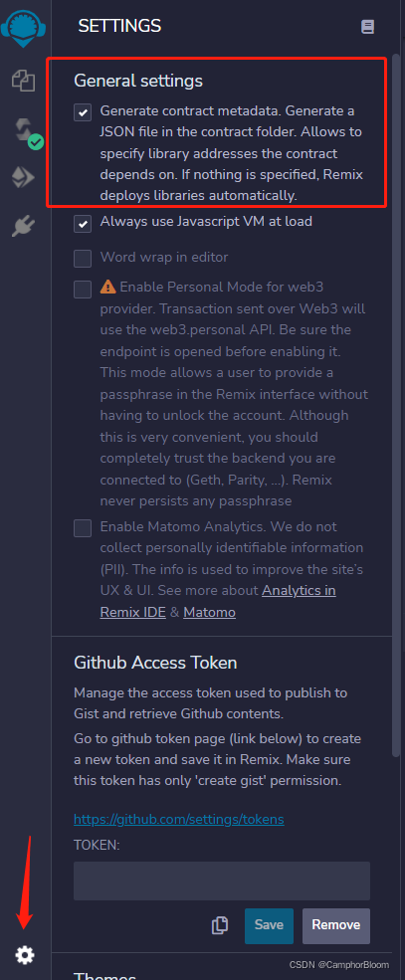Click the settings panel vertical scrollbar
The width and height of the screenshot is (405, 980).
[396, 406]
